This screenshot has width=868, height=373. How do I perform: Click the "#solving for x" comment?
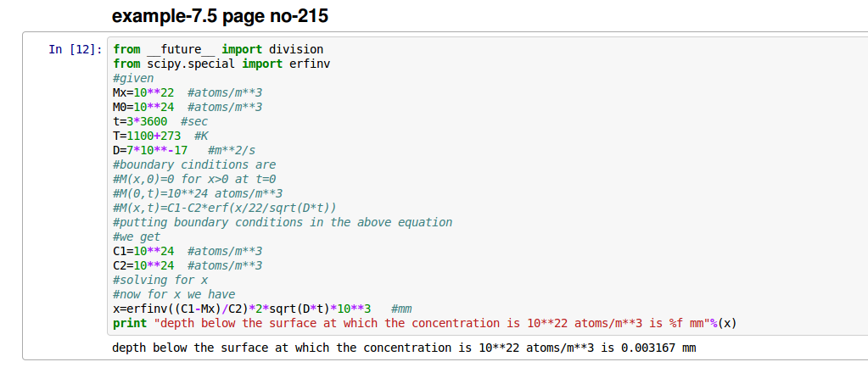pyautogui.click(x=160, y=280)
